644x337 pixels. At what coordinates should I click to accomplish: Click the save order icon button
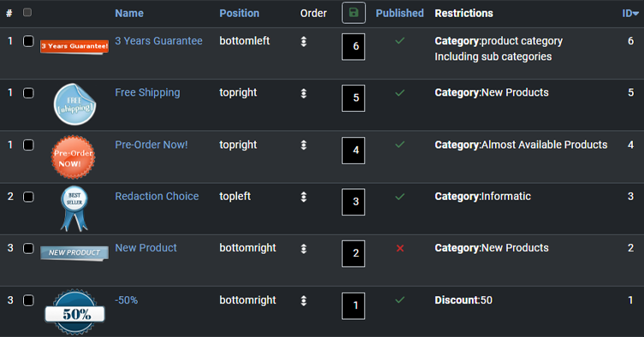[353, 13]
